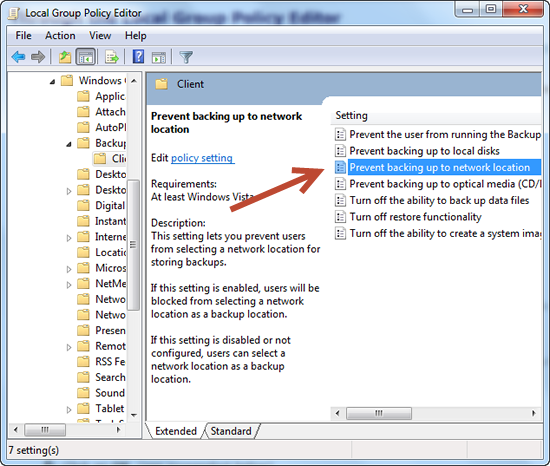Click the Export List toolbar icon
Image resolution: width=550 pixels, height=466 pixels.
click(x=112, y=56)
